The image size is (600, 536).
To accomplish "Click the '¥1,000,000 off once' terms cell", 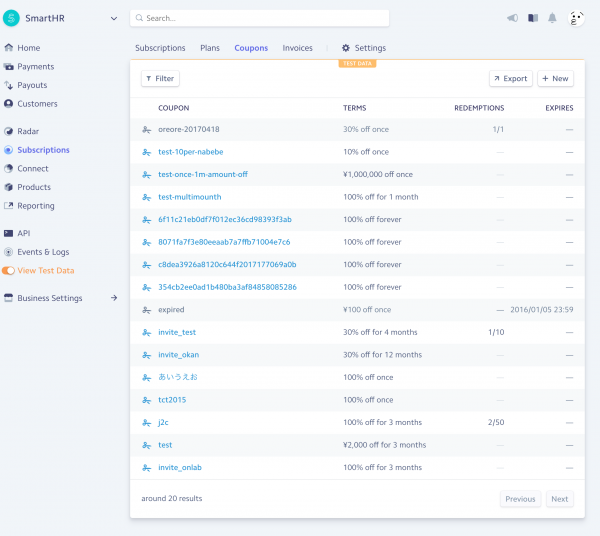I will tap(378, 174).
